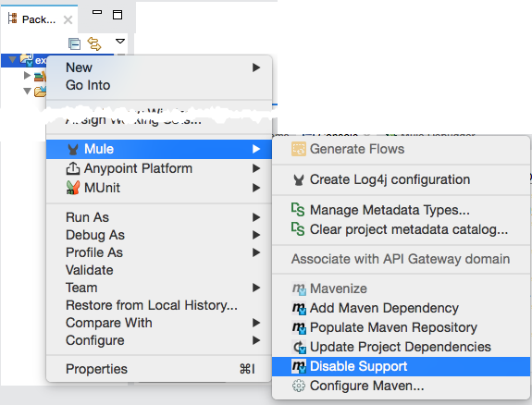Viewport: 532px width, 405px height.
Task: Collapse the selected project tree node
Action: 13,60
